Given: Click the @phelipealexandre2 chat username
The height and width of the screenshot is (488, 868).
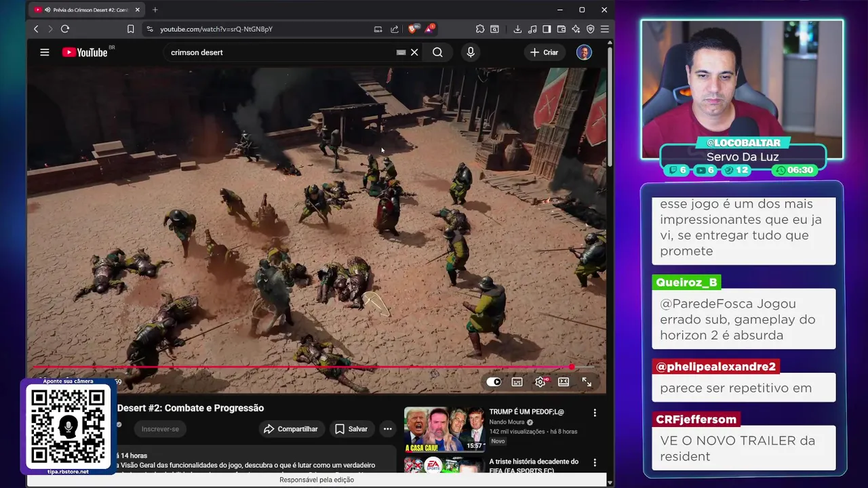Looking at the screenshot, I should point(715,367).
